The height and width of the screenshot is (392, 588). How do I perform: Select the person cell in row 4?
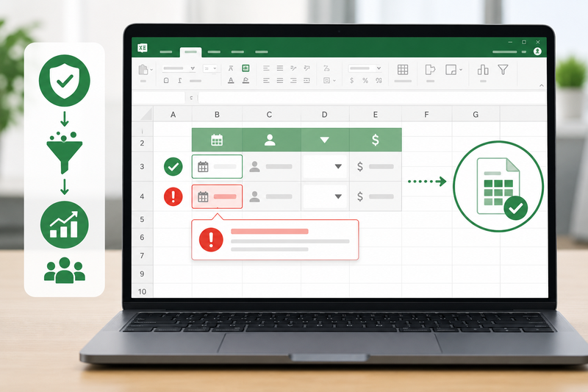(x=271, y=196)
